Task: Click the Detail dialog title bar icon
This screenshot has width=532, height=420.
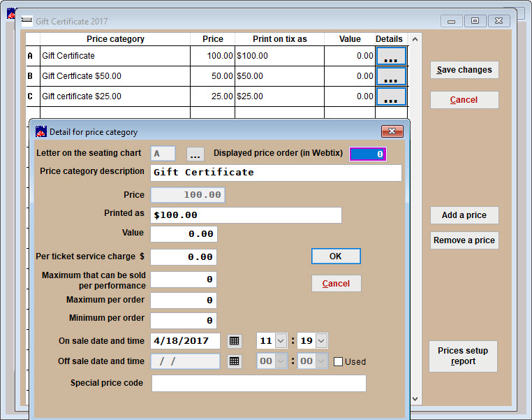Action: point(41,132)
